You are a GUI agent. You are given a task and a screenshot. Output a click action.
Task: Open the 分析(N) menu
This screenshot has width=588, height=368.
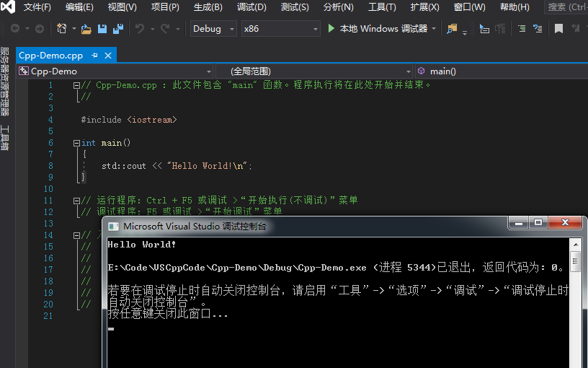pos(338,7)
